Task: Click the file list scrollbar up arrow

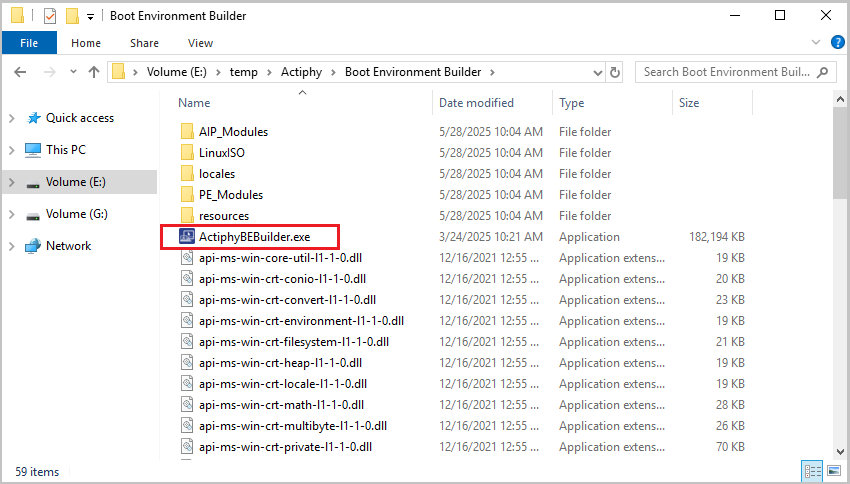Action: tap(840, 99)
